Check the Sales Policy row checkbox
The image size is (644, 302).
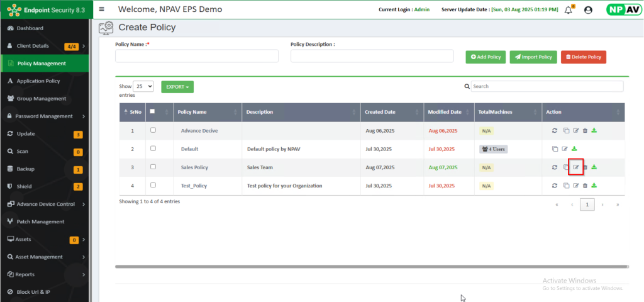[153, 167]
